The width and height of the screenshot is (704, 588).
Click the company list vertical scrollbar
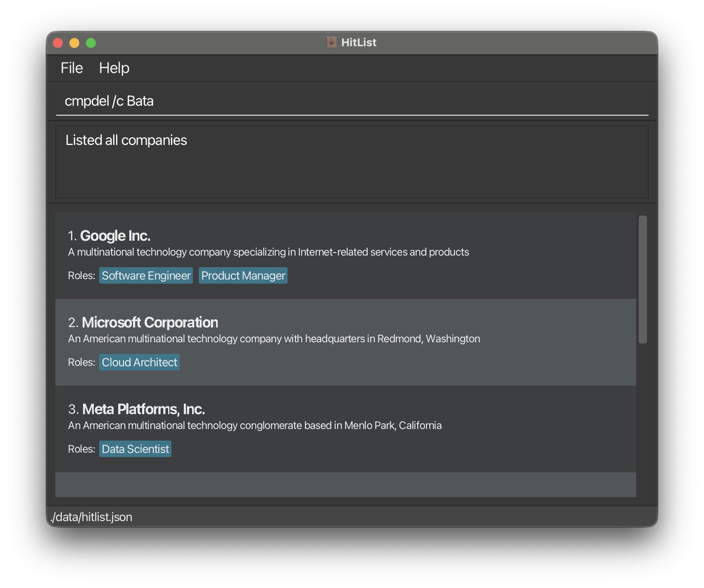[x=642, y=280]
